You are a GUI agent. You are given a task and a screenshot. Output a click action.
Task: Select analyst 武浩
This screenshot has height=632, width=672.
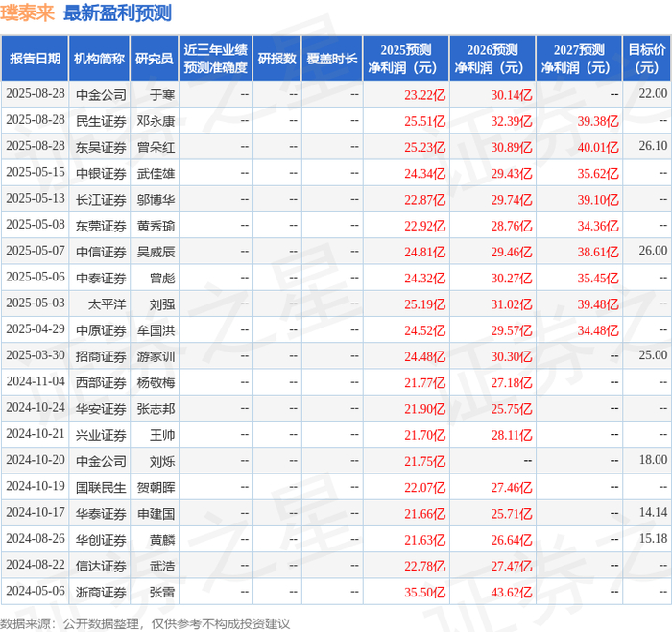[x=162, y=566]
